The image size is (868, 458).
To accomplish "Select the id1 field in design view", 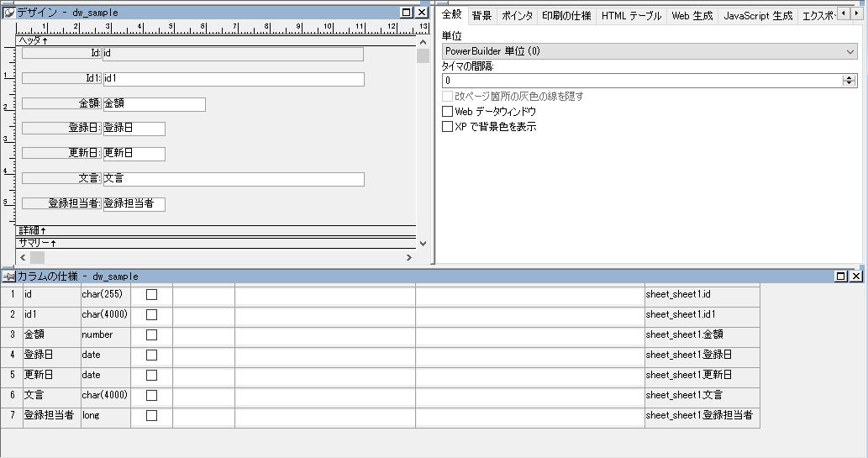I will [x=234, y=79].
